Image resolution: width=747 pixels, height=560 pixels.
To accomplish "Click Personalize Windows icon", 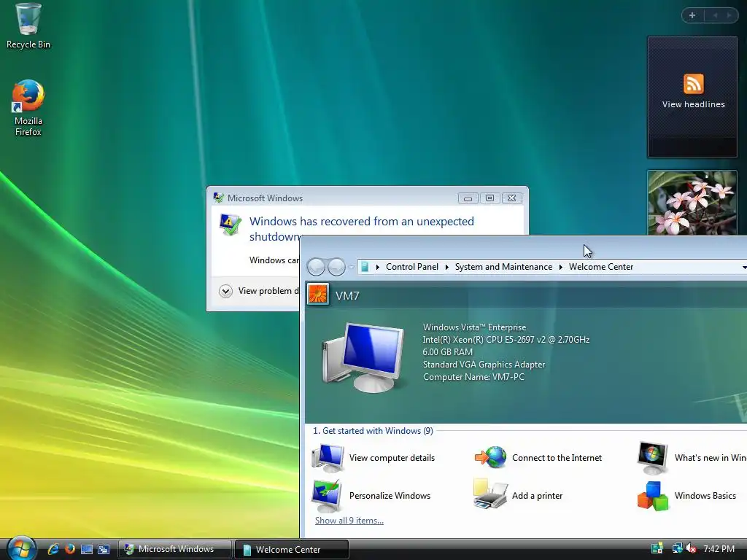I will pos(326,495).
